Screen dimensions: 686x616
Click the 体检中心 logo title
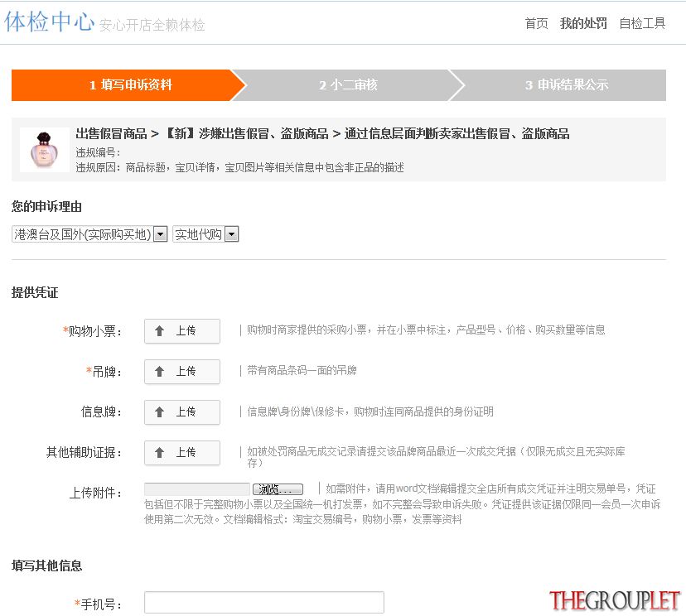[49, 22]
